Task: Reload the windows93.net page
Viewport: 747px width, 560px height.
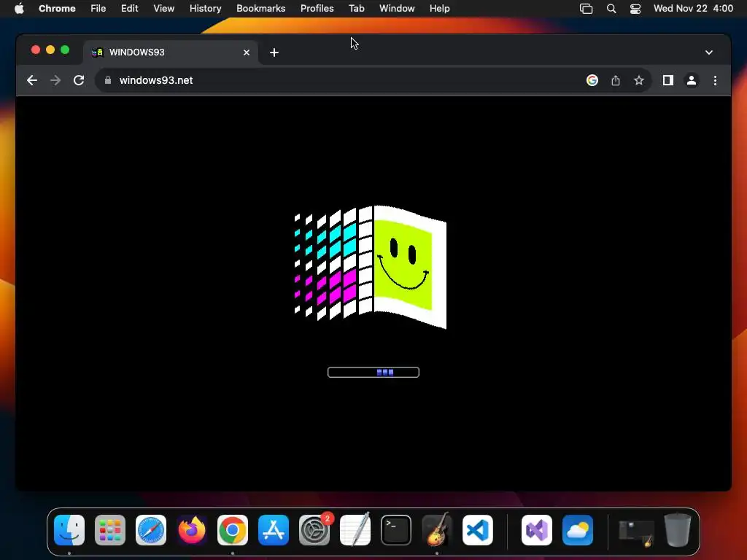Action: coord(79,80)
